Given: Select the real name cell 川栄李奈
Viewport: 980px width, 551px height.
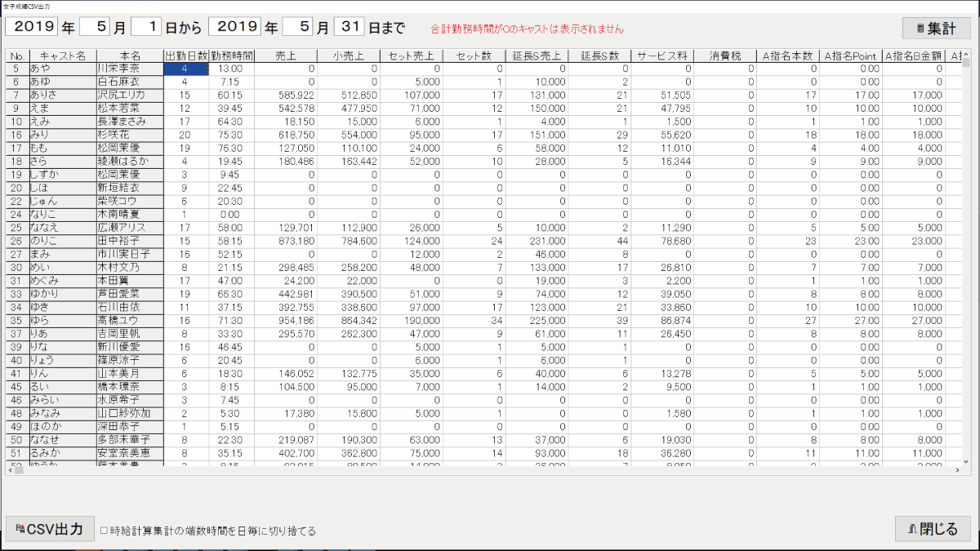Looking at the screenshot, I should click(130, 69).
